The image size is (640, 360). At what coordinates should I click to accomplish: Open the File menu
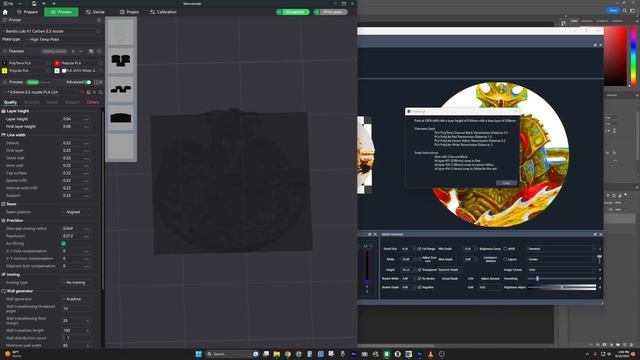(x=9, y=4)
